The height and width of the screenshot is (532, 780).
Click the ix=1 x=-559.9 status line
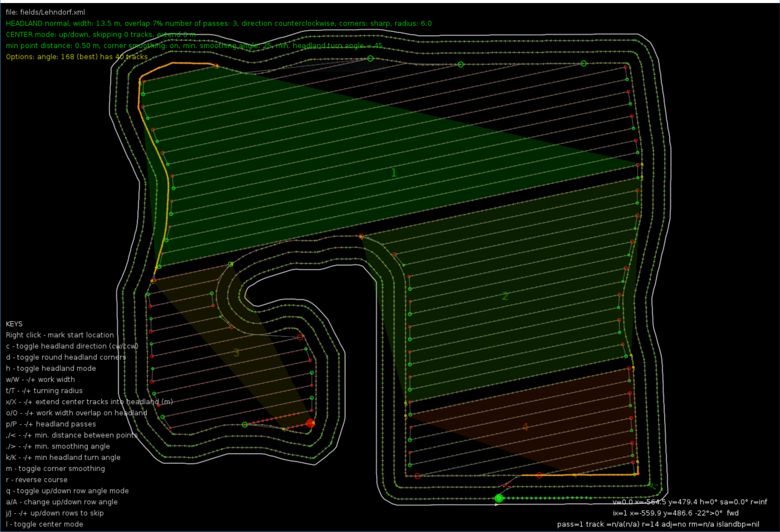tap(676, 513)
